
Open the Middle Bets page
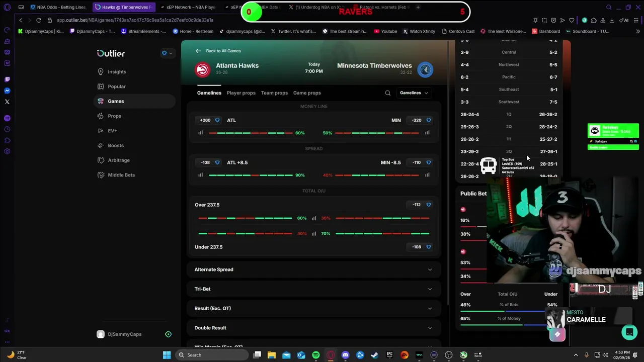coord(121,175)
